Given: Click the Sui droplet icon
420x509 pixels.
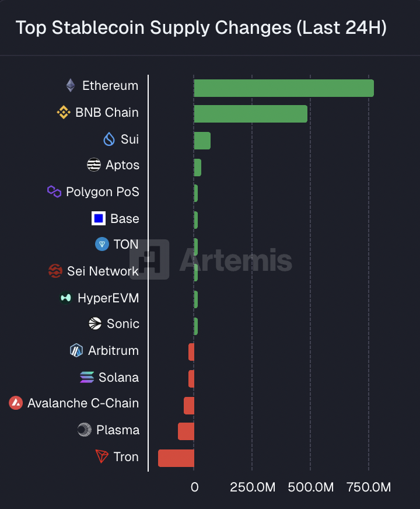Looking at the screenshot, I should [109, 139].
